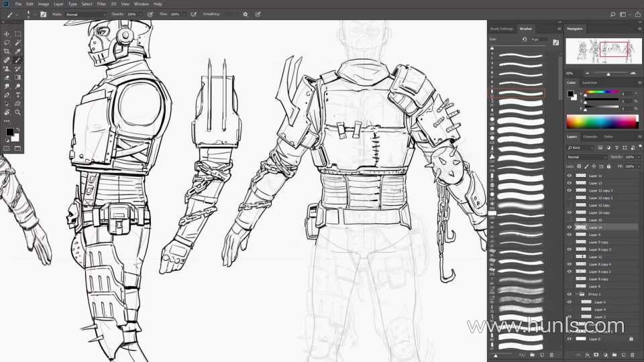
Task: Select the Lasso tool
Action: click(7, 42)
